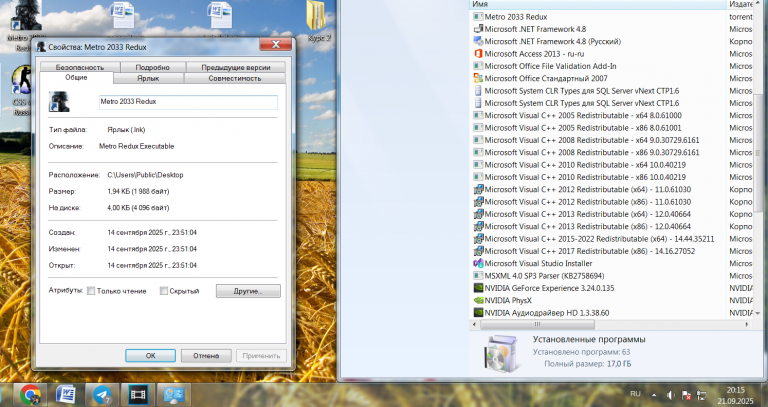Click the vertical scrollbar thumb in programs list
Image resolution: width=768 pixels, height=407 pixels.
[758, 153]
